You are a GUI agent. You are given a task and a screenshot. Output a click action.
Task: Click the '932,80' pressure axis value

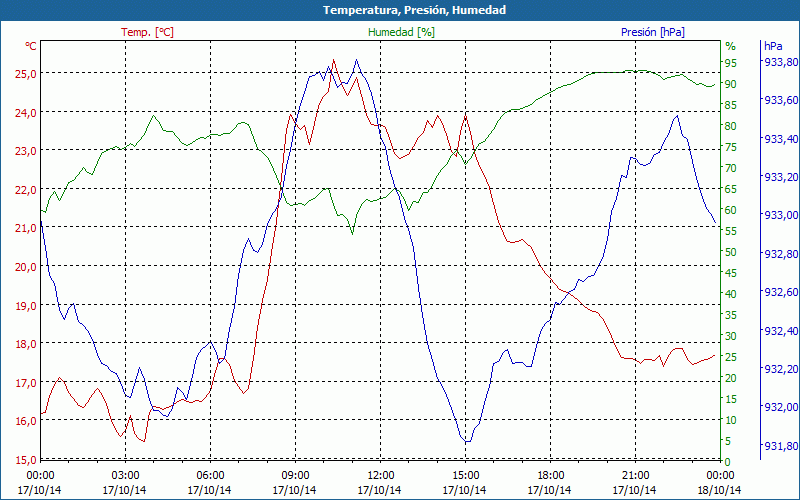tap(780, 254)
